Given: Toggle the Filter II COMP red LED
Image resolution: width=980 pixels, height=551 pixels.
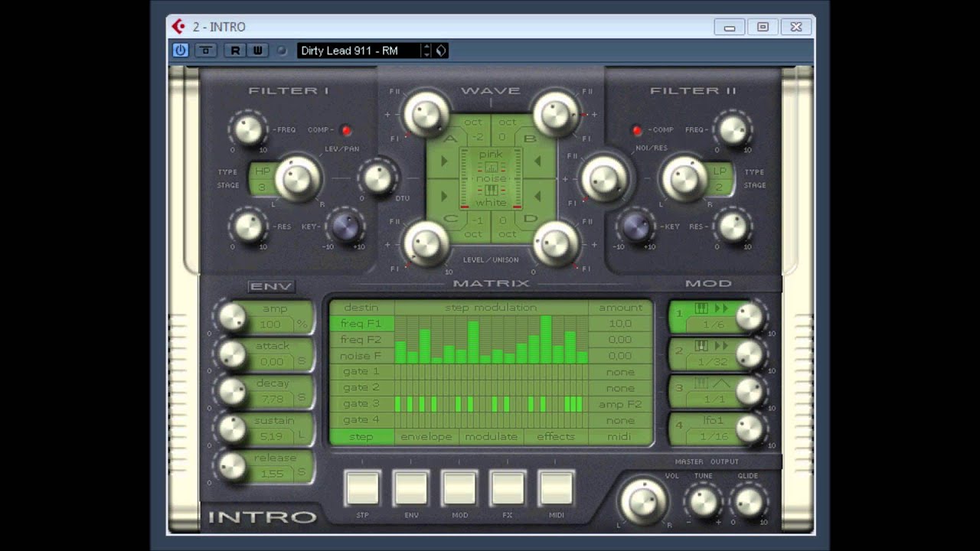Looking at the screenshot, I should [636, 130].
